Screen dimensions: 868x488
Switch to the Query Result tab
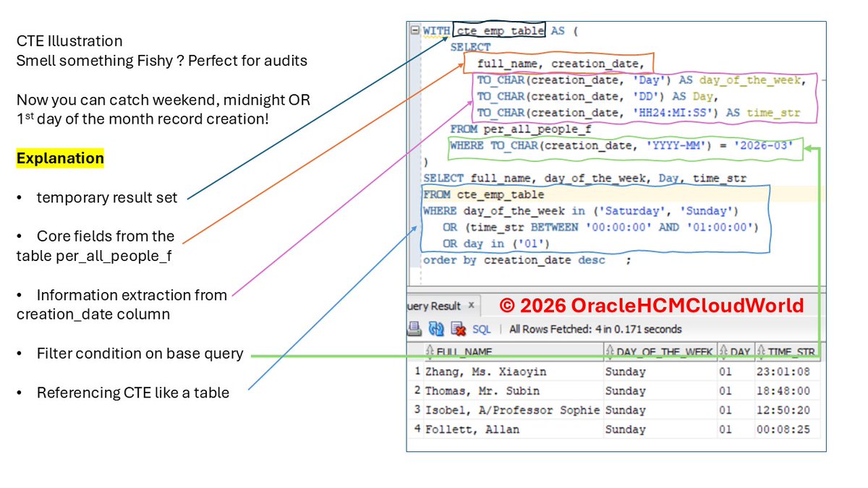pos(440,305)
